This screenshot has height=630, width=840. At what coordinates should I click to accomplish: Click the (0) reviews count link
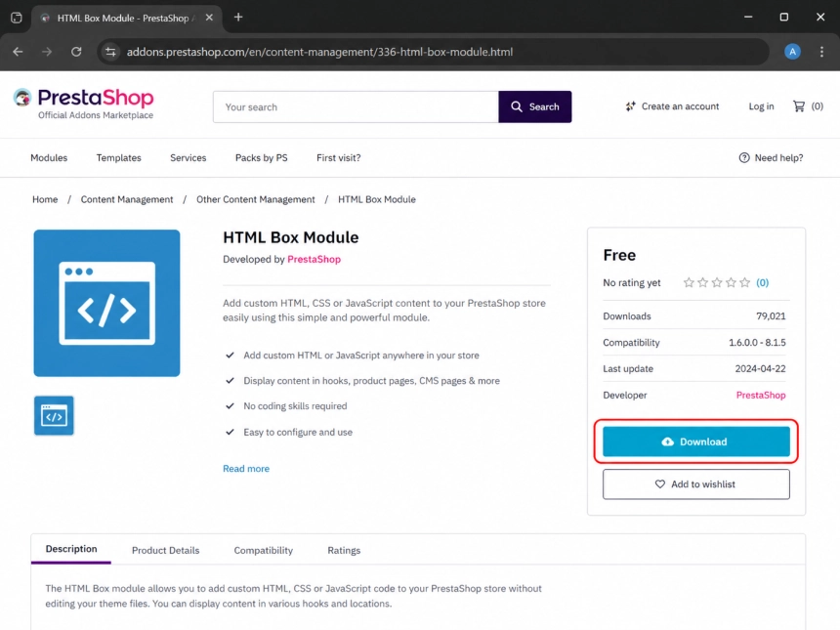coord(762,282)
